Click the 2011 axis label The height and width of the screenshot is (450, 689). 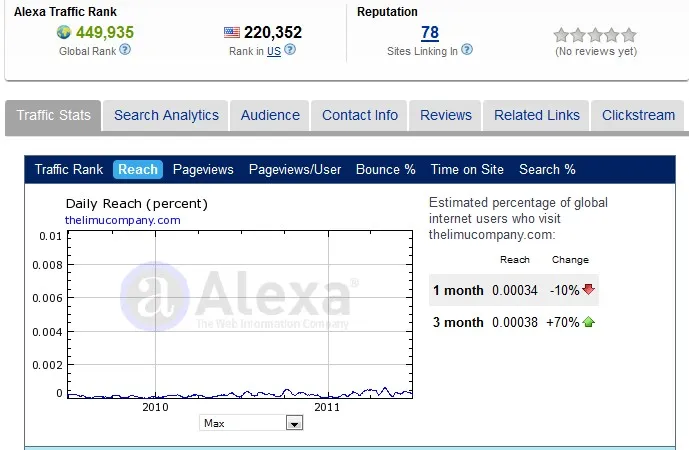point(327,407)
